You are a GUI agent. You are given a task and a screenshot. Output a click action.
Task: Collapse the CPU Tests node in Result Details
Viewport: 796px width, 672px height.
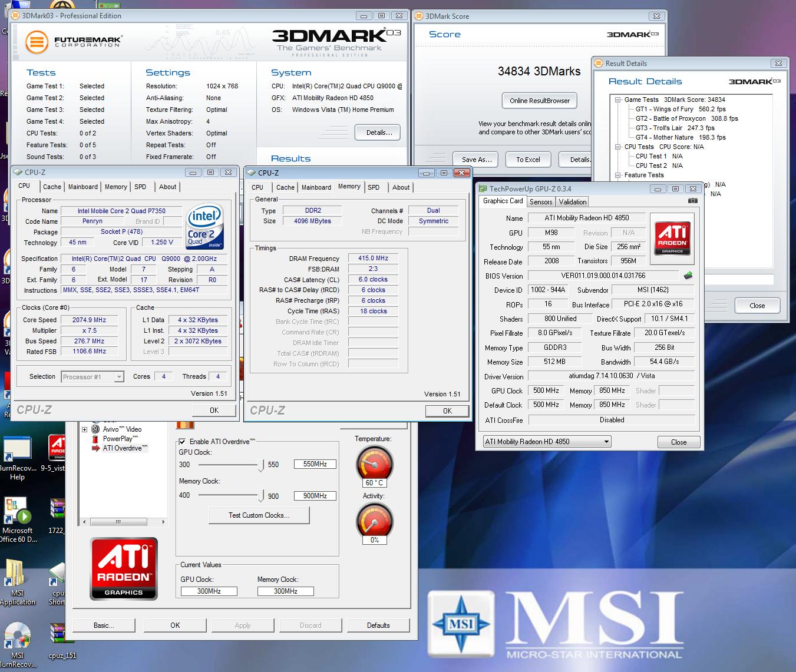point(618,147)
